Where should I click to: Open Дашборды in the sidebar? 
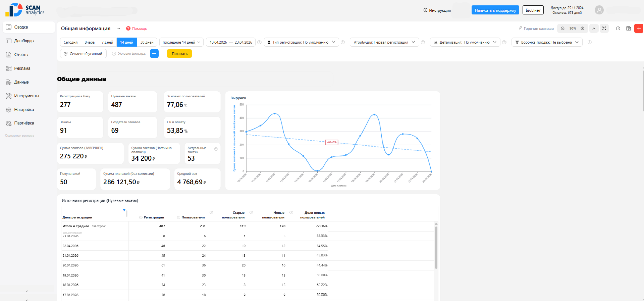24,41
